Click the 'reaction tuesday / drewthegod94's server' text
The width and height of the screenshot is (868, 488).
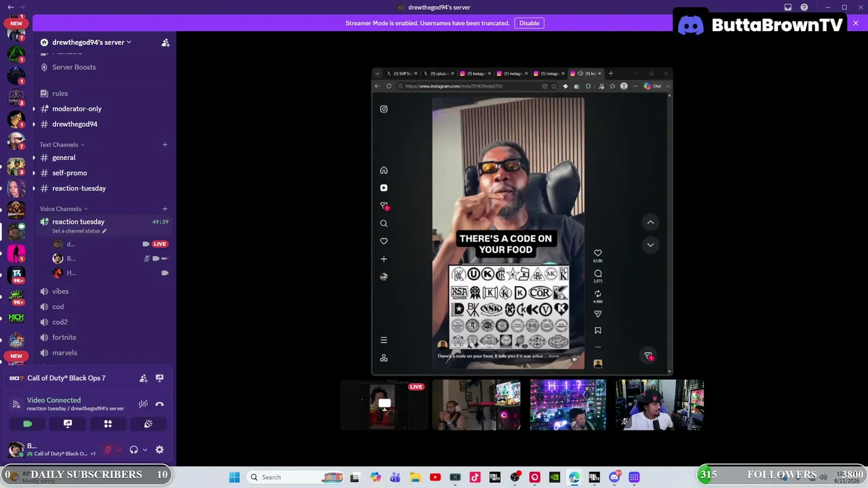tap(75, 409)
